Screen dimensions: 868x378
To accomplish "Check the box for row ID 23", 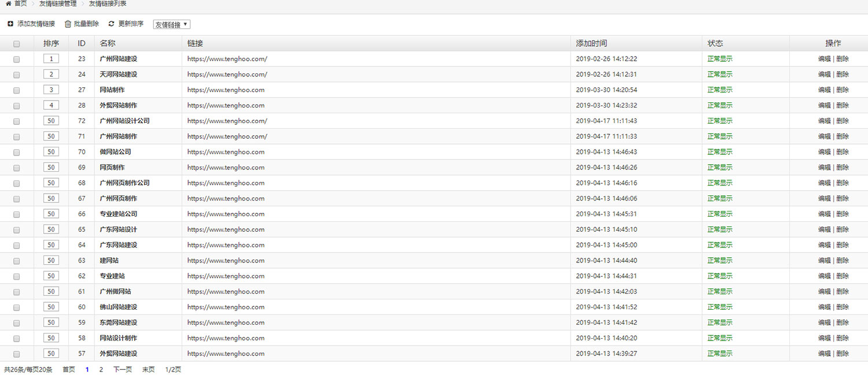I will 16,59.
